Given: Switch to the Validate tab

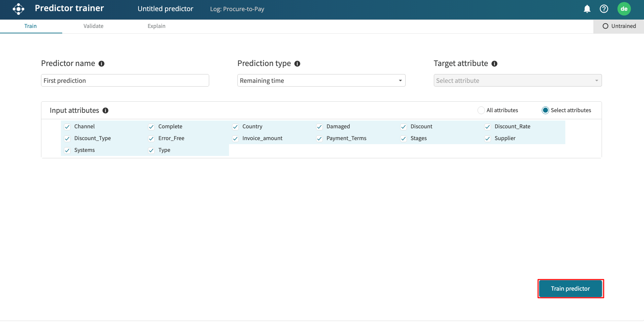Looking at the screenshot, I should (93, 26).
